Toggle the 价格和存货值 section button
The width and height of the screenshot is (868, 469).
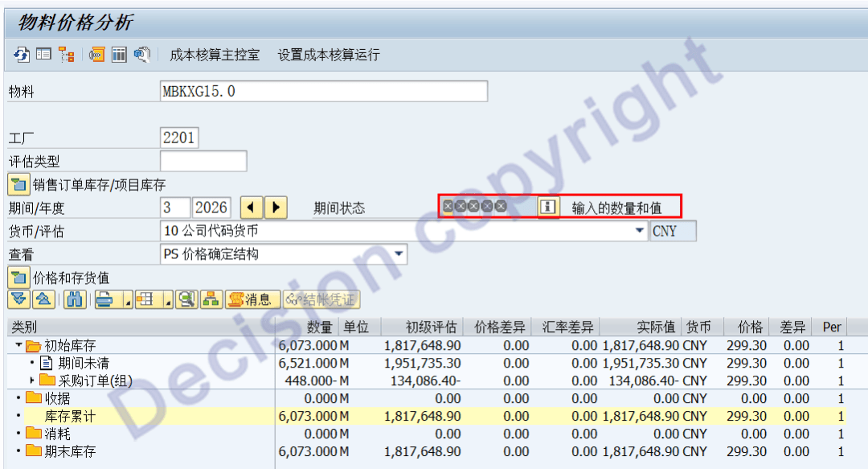click(18, 278)
